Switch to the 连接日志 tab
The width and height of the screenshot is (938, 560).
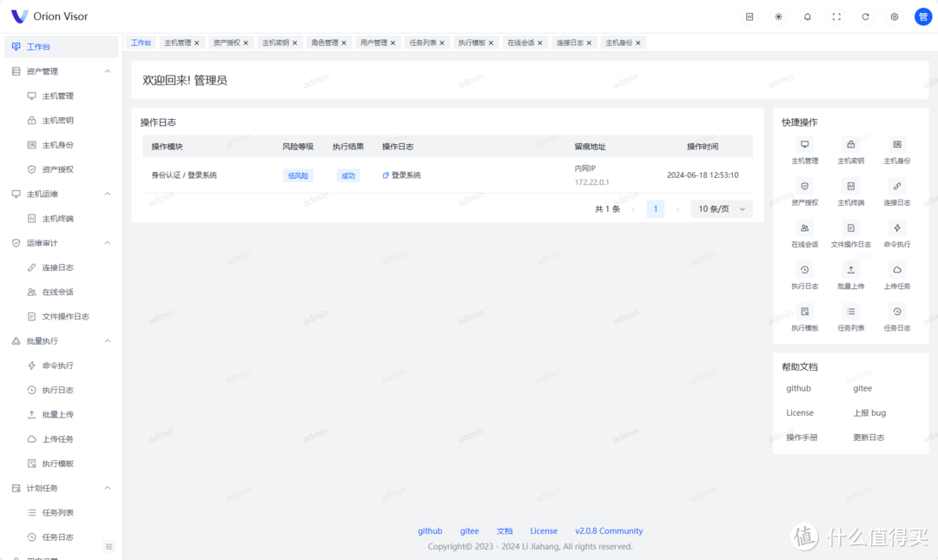click(x=570, y=42)
